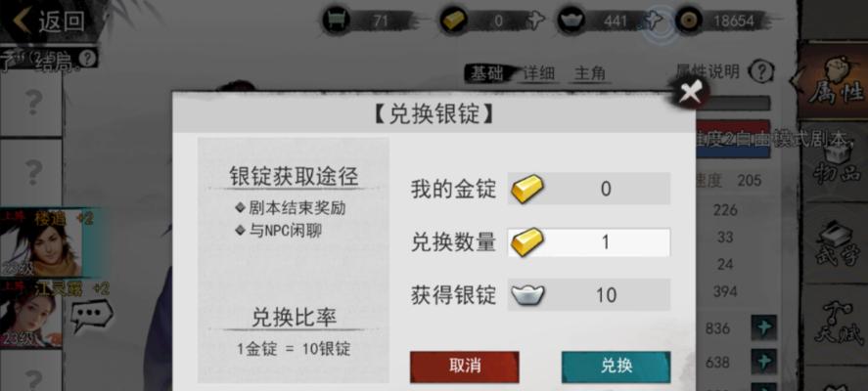Click the 属性说明 question mark icon

(x=762, y=71)
